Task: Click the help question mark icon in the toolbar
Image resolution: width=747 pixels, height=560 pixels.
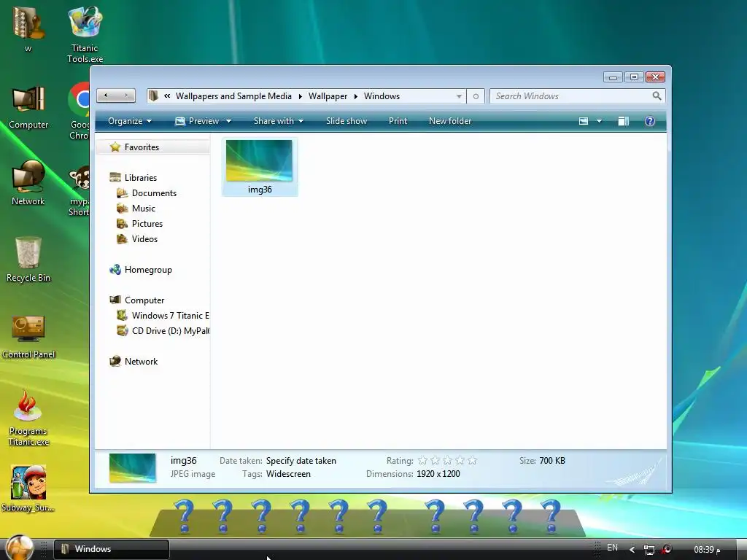Action: coord(649,121)
